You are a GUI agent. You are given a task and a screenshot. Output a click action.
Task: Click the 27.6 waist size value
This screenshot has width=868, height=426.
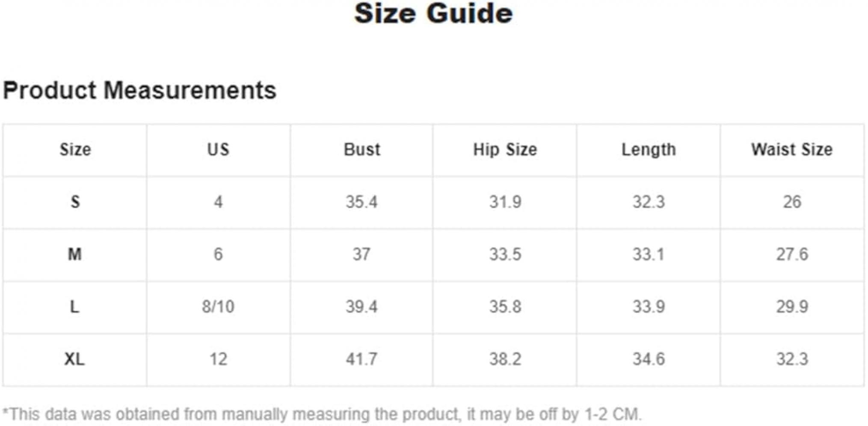pos(792,254)
